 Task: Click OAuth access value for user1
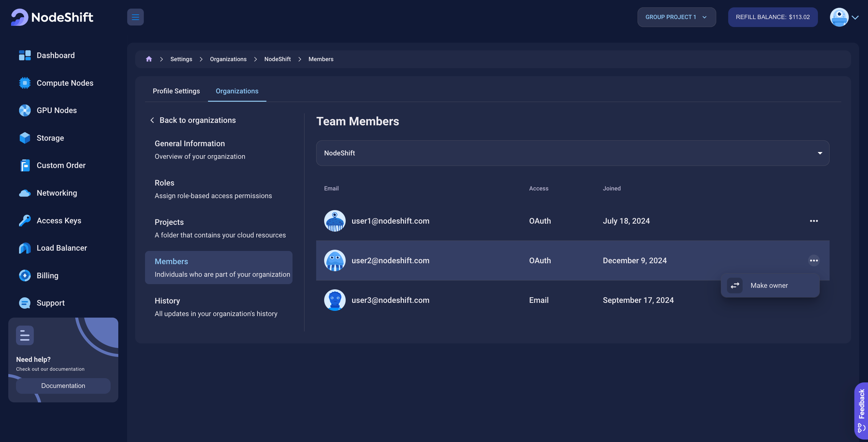[540, 221]
